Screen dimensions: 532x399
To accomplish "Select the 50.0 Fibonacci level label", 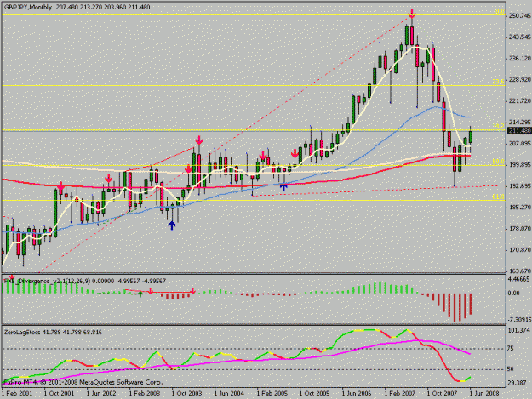I will 498,162.
